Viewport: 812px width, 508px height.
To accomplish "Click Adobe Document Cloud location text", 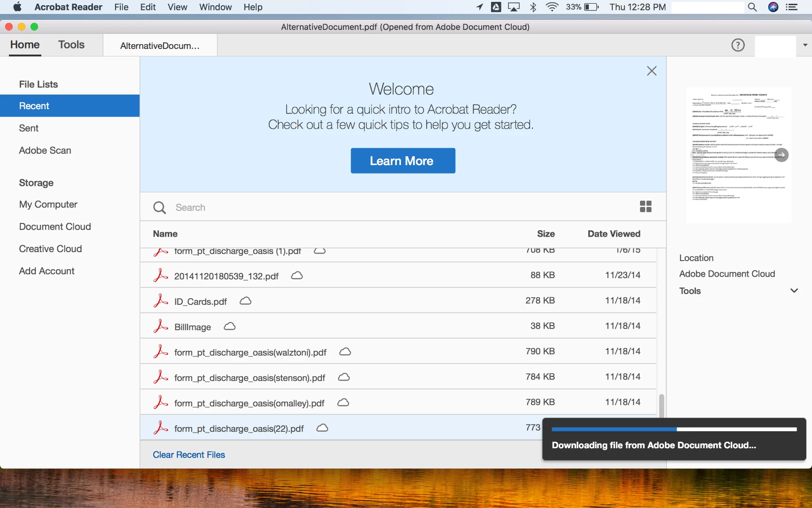I will tap(727, 274).
